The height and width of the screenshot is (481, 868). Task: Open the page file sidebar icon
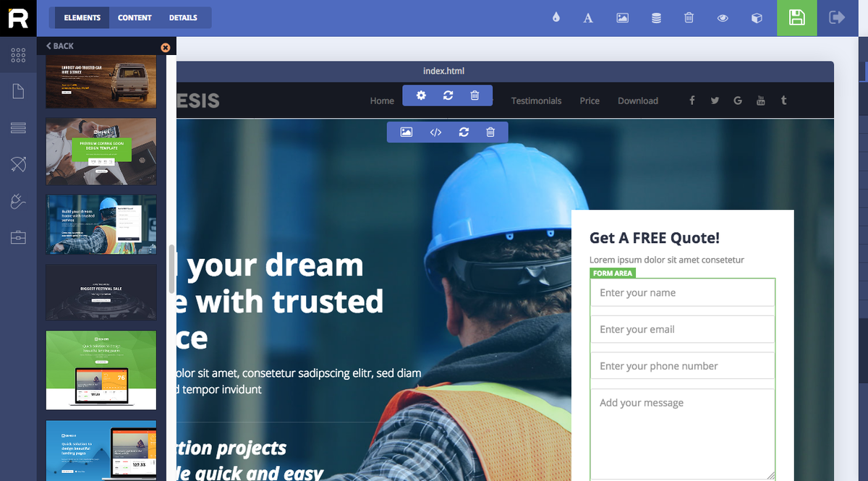tap(18, 91)
